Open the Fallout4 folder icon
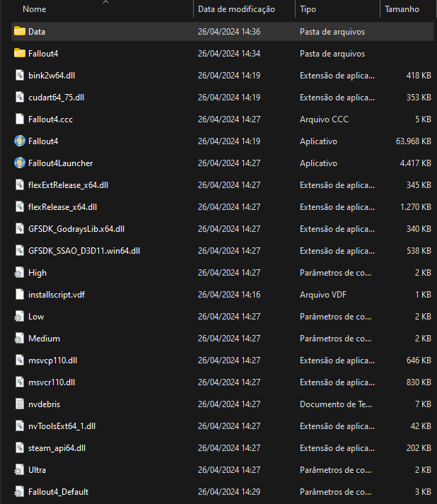This screenshot has height=504, width=437. pyautogui.click(x=20, y=53)
